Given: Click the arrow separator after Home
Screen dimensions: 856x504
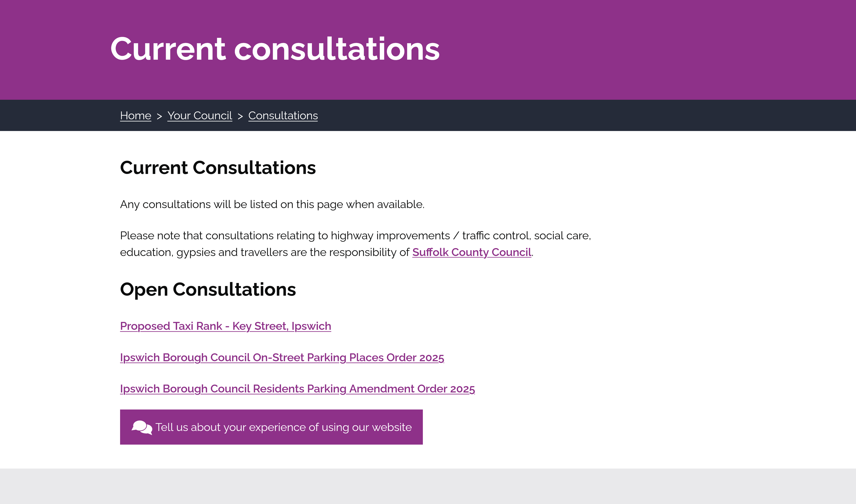Looking at the screenshot, I should 159,116.
